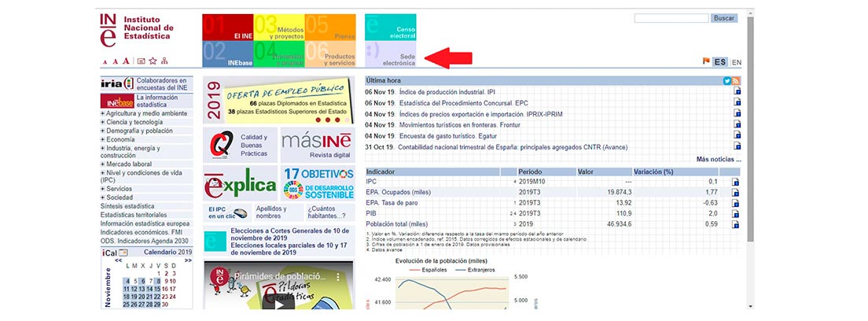Open document icon in Población total row
The width and height of the screenshot is (868, 321).
735,224
